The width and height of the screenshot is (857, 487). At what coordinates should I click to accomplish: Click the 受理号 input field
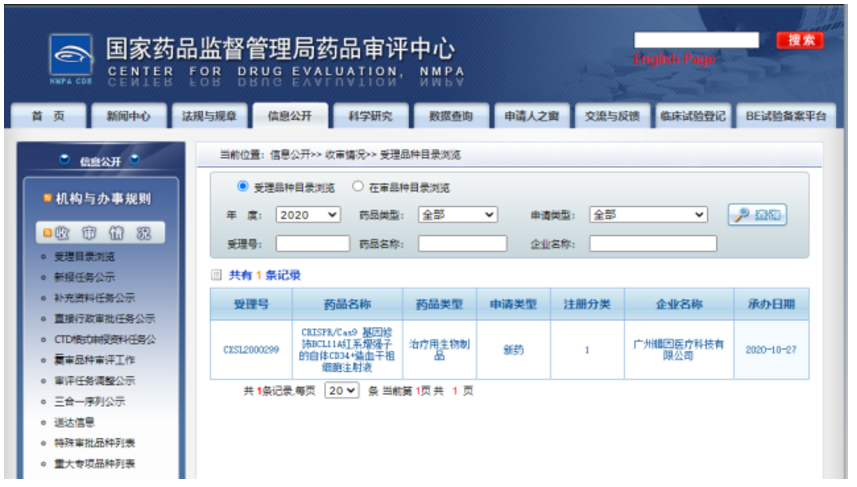click(x=312, y=243)
